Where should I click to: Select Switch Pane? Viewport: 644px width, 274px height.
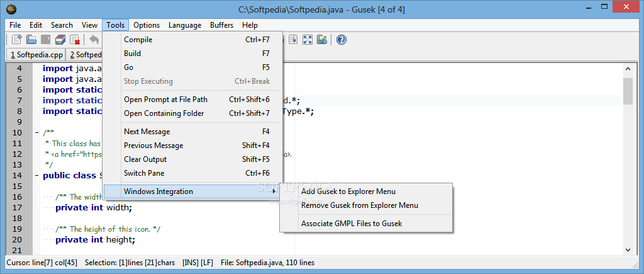(x=192, y=173)
